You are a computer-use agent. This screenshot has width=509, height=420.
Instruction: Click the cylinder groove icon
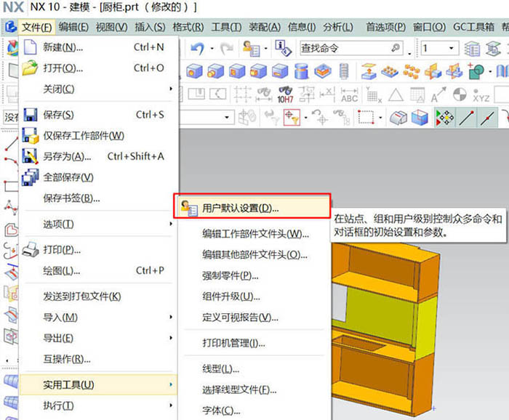301,70
